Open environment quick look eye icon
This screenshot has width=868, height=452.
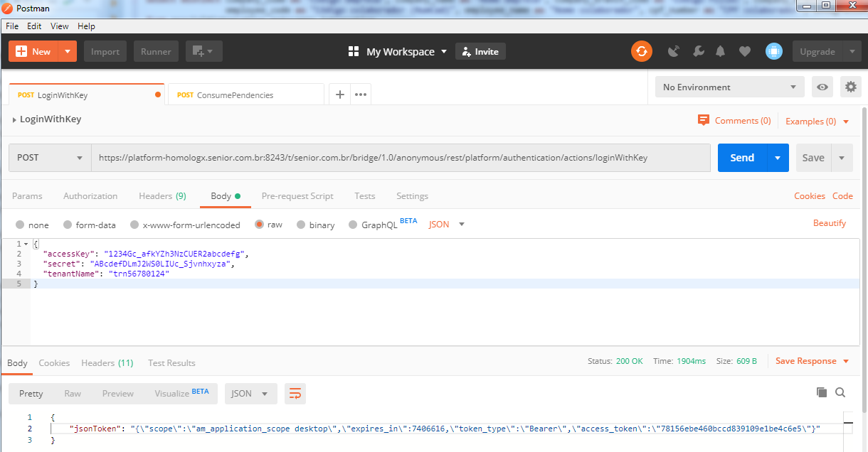[822, 87]
